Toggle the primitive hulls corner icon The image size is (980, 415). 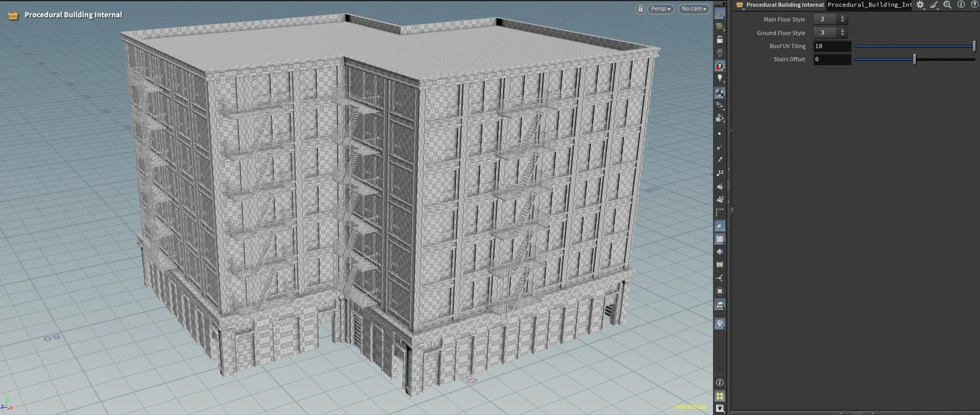(x=720, y=212)
